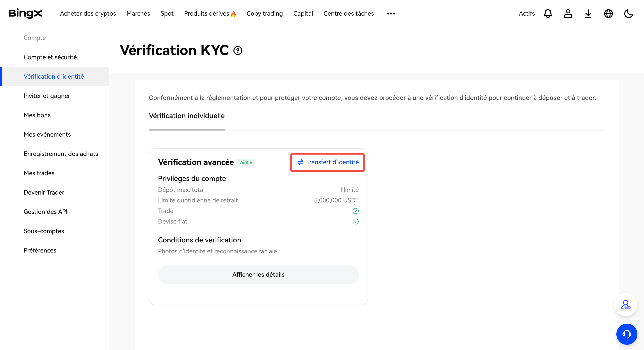The height and width of the screenshot is (350, 644).
Task: Open Actifs in the top bar
Action: click(527, 14)
